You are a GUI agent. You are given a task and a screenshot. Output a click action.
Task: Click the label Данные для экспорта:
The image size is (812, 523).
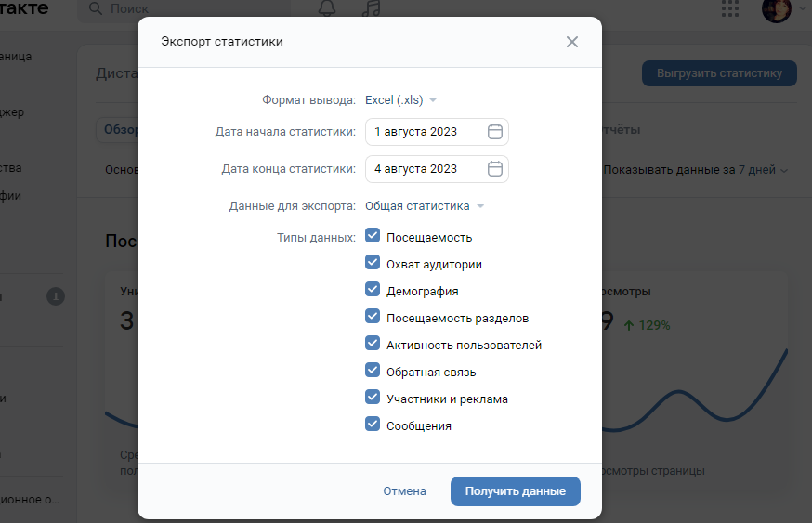point(292,206)
